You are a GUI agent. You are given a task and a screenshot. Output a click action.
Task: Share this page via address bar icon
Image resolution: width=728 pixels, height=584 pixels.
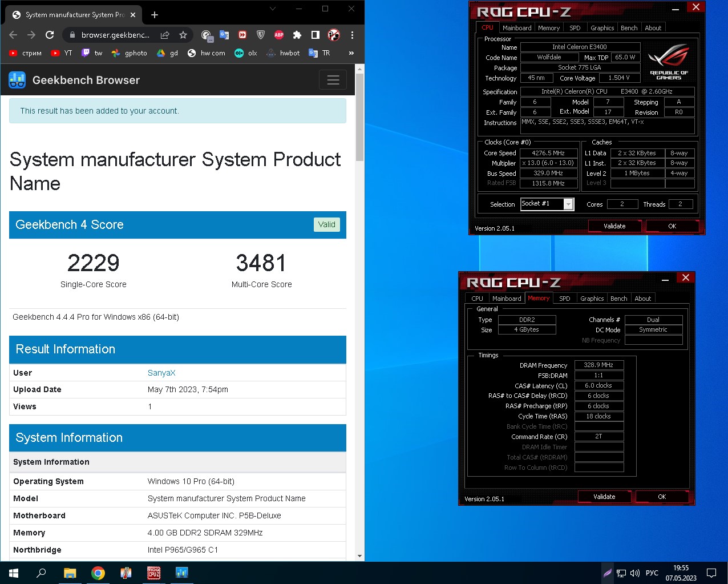point(165,35)
